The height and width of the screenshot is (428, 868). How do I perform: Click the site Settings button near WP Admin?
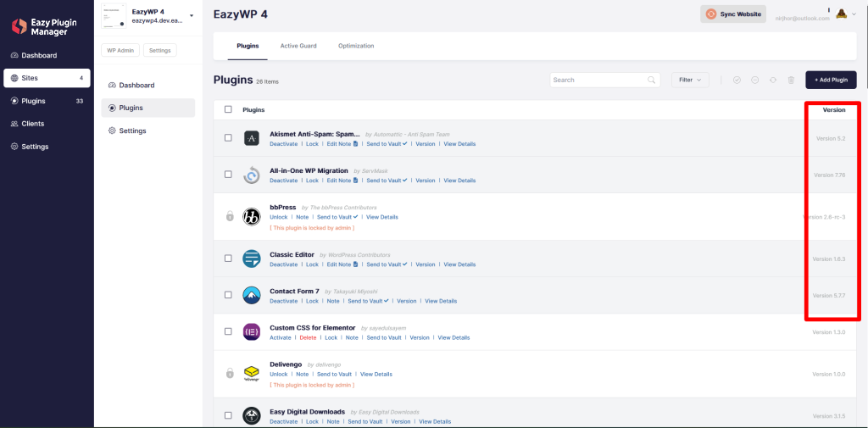(160, 50)
